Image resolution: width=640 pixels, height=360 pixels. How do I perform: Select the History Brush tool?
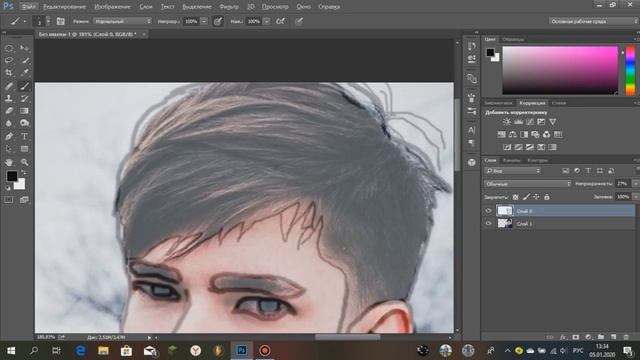click(x=24, y=98)
